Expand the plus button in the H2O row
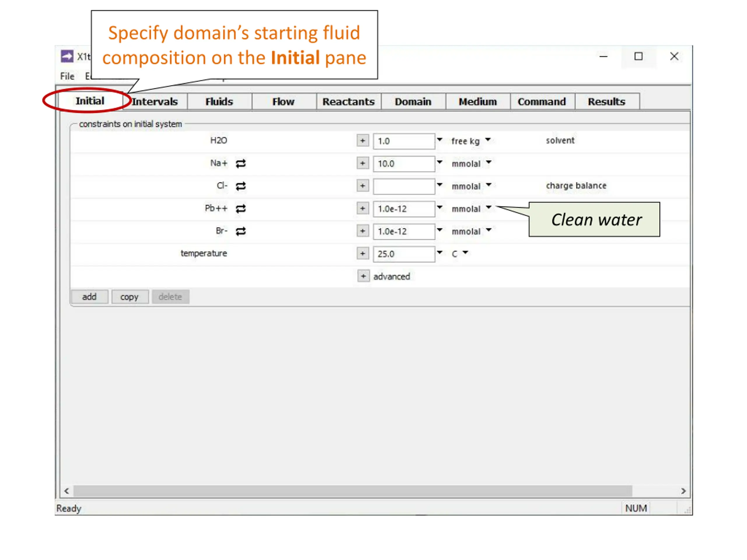Viewport: 747px width, 560px height. (x=363, y=141)
